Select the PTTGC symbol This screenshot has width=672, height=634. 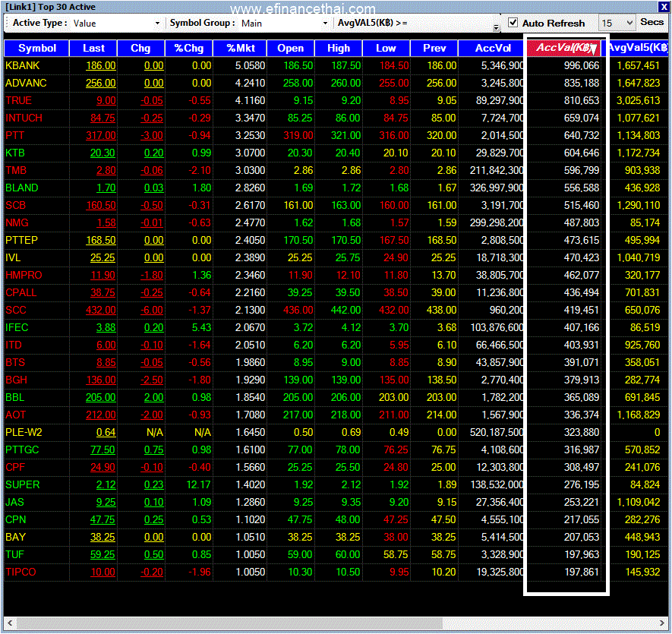[22, 450]
